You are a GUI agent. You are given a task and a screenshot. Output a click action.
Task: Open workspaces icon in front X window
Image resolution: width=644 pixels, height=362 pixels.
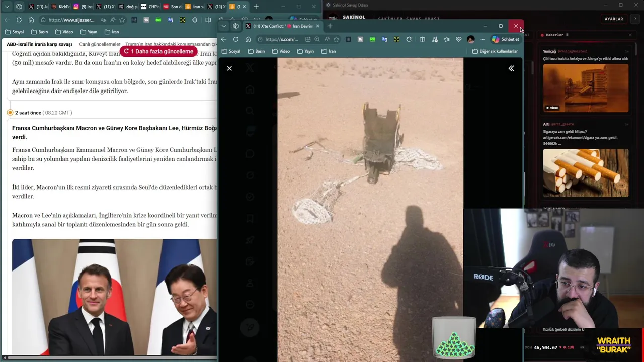click(x=236, y=26)
